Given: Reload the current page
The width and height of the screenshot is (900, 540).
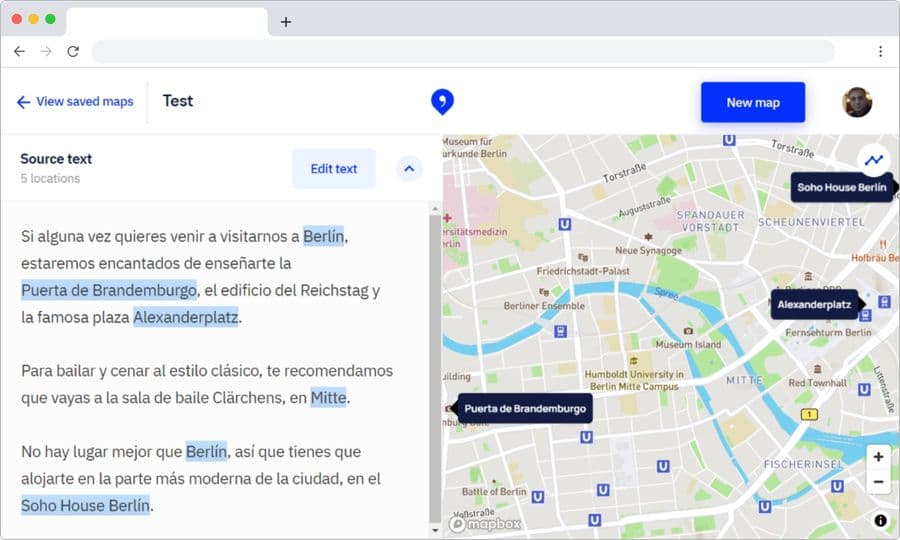Looking at the screenshot, I should (73, 51).
